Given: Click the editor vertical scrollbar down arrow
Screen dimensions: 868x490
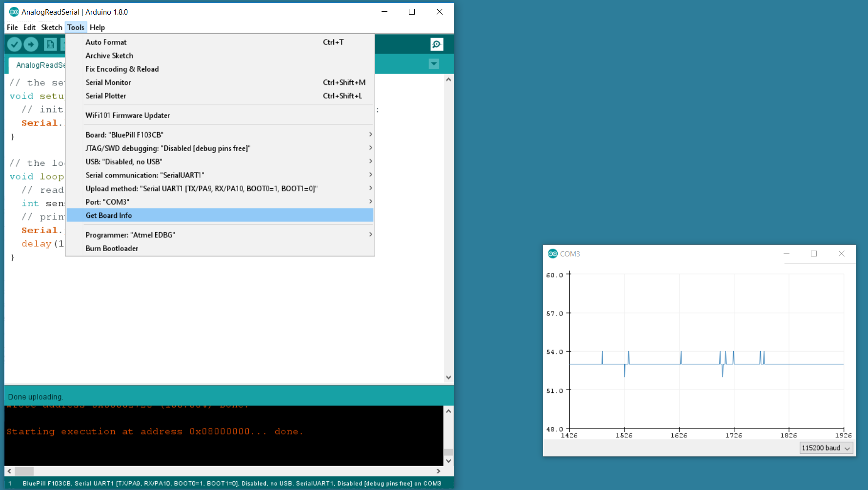Looking at the screenshot, I should [448, 377].
